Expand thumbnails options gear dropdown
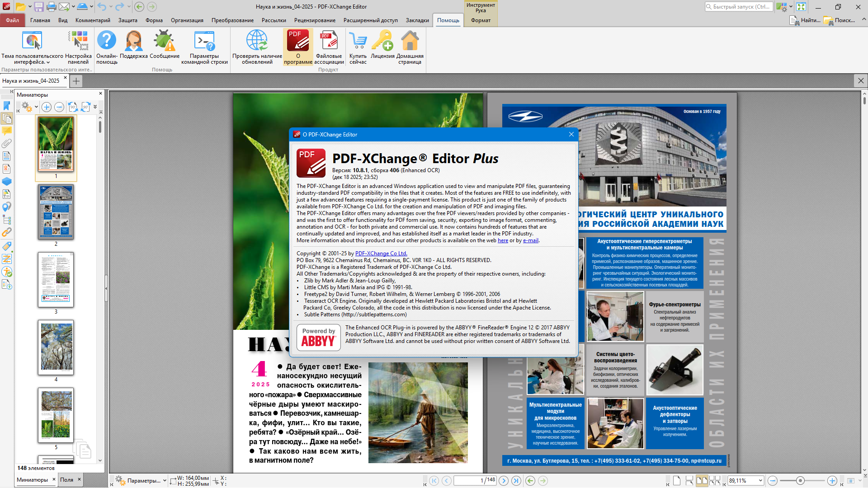Image resolution: width=868 pixels, height=488 pixels. click(36, 107)
